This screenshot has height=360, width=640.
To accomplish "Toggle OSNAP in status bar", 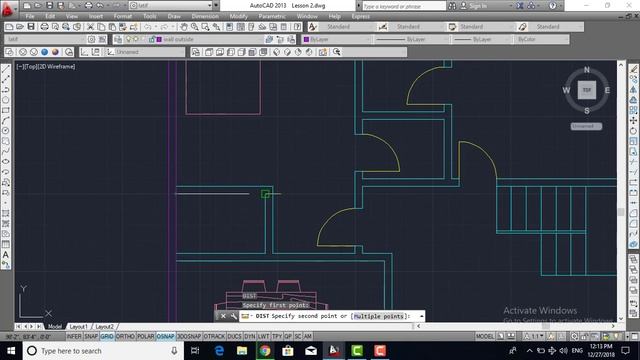I will [x=165, y=336].
